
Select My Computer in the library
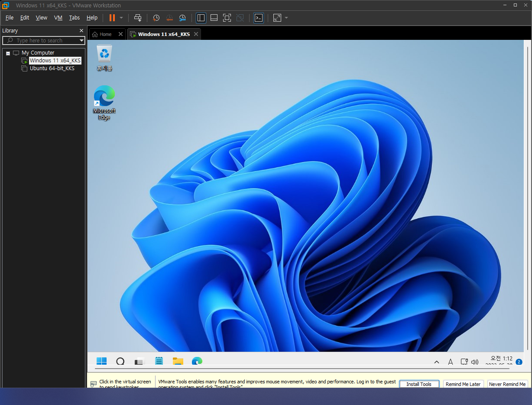pos(38,53)
